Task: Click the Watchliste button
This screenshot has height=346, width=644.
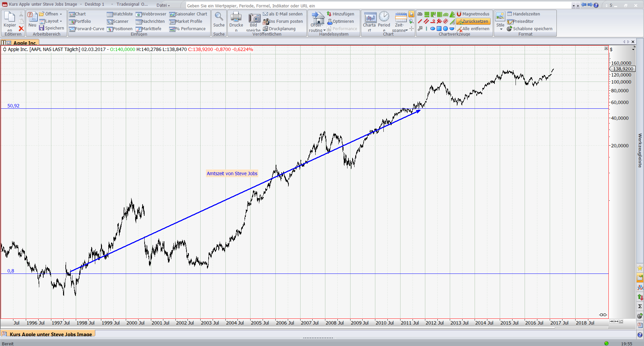Action: click(120, 14)
